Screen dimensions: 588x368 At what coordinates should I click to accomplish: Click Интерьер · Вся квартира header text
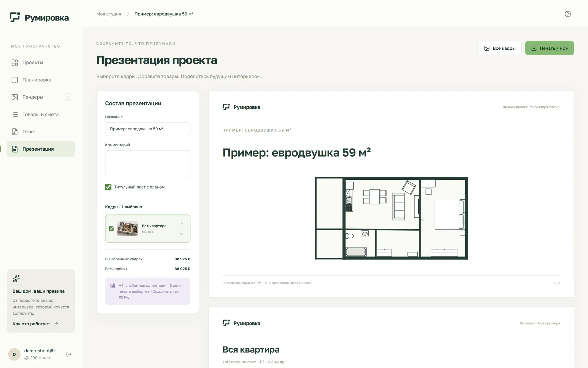[x=540, y=323]
